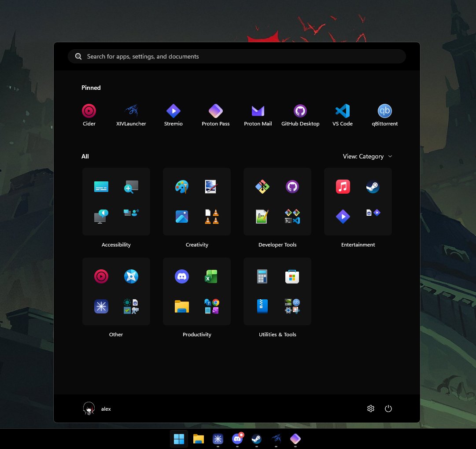The image size is (476, 449).
Task: Click the Productivity category label
Action: (197, 334)
